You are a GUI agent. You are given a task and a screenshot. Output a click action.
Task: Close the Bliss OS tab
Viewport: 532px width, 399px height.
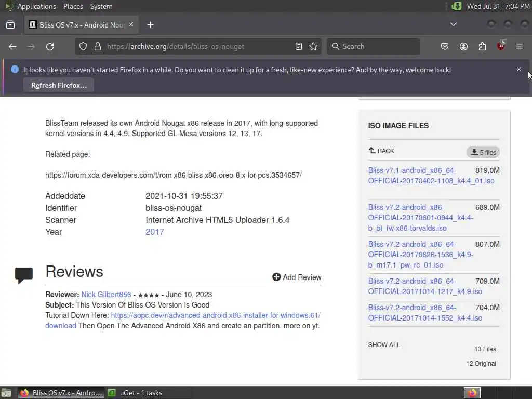(x=131, y=25)
